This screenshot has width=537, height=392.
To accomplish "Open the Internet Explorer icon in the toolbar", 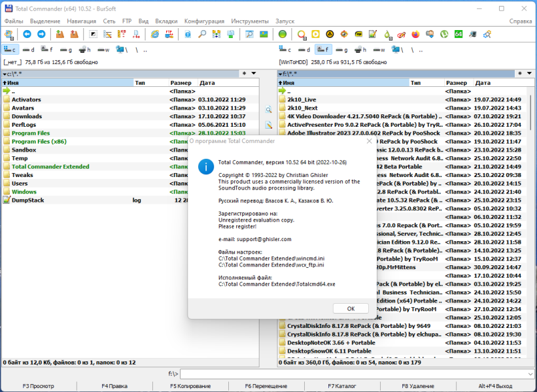I will [x=155, y=34].
